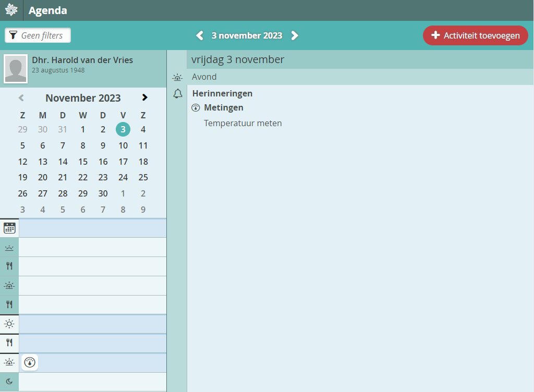Open the measurement gauge icon in the evening row
Screen dimensions: 534x392
(x=30, y=362)
